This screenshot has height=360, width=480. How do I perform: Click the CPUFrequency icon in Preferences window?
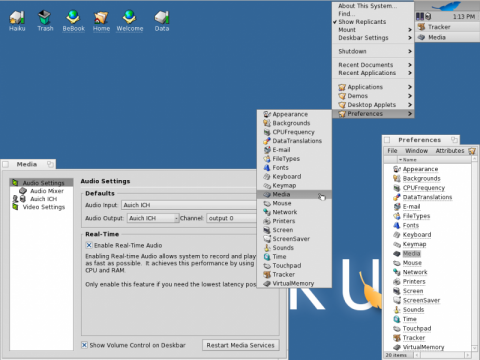(x=397, y=188)
